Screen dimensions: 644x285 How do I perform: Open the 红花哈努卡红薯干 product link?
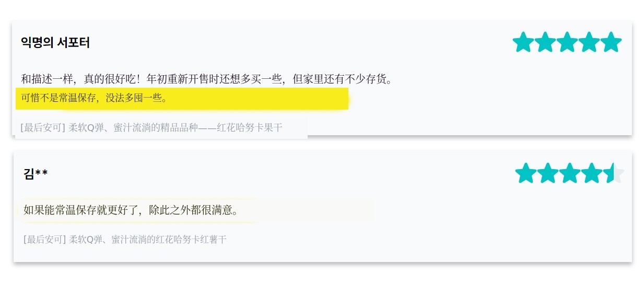[148, 240]
